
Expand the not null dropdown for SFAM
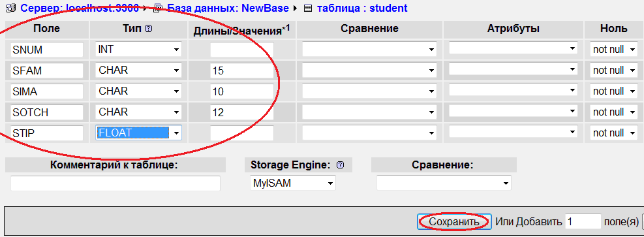613,71
